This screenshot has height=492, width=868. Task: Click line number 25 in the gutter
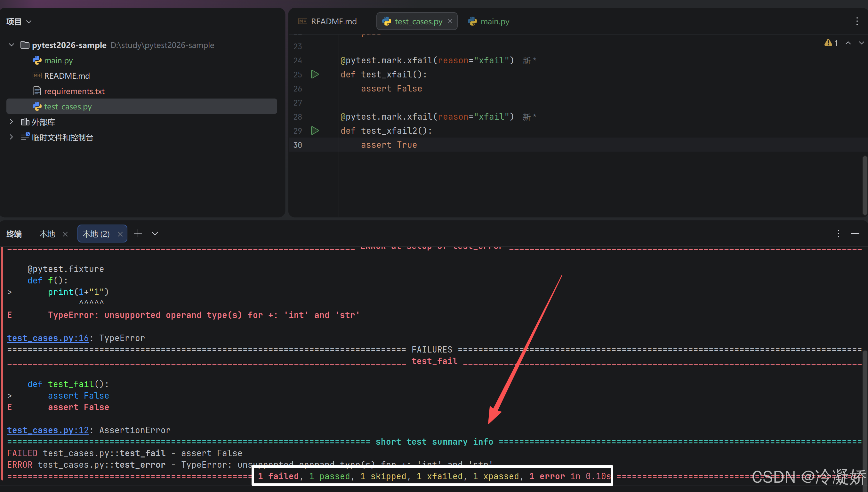click(297, 75)
